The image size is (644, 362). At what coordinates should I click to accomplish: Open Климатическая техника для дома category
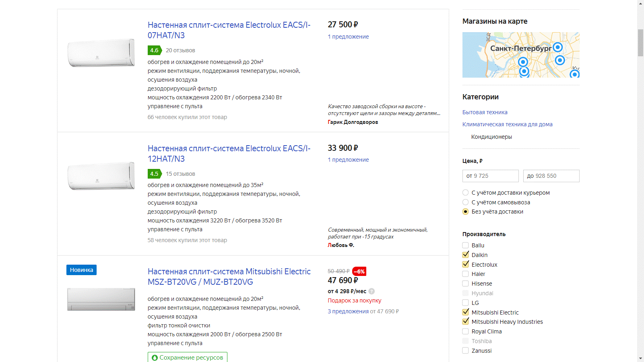[x=507, y=124]
